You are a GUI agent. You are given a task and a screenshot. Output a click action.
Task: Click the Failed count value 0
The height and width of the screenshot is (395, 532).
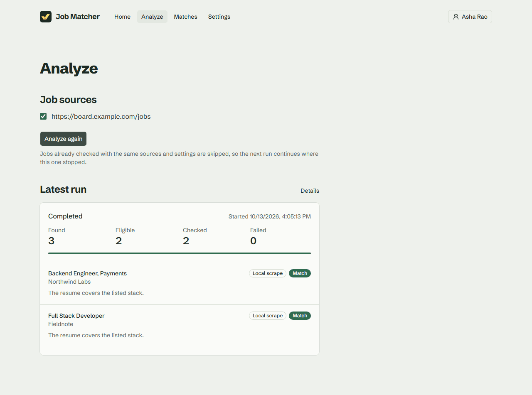[x=253, y=241]
